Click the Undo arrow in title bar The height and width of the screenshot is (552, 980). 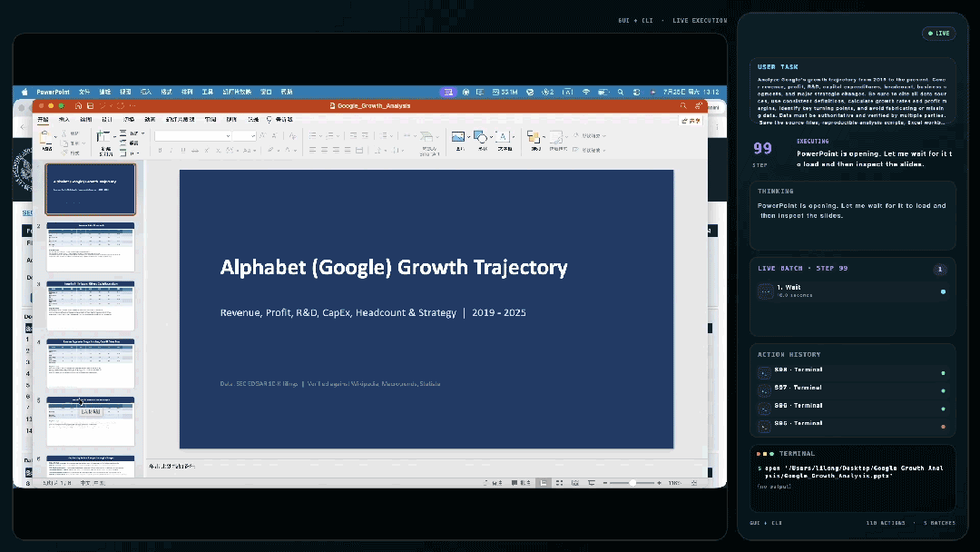pyautogui.click(x=103, y=105)
